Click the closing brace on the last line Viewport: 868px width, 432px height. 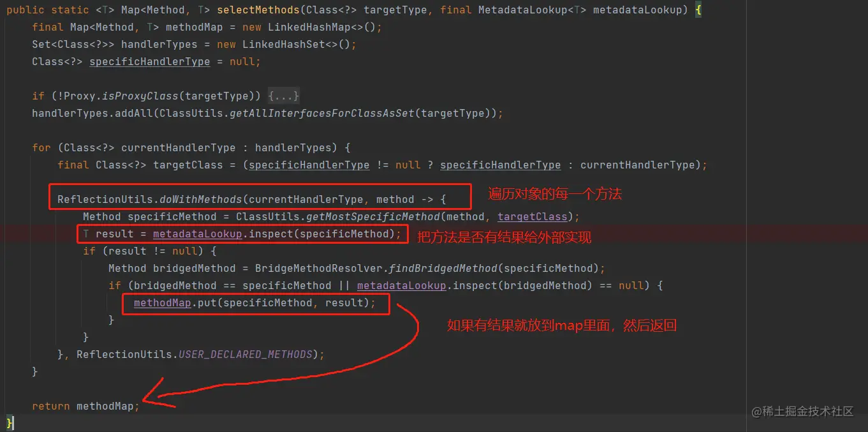[x=9, y=422]
